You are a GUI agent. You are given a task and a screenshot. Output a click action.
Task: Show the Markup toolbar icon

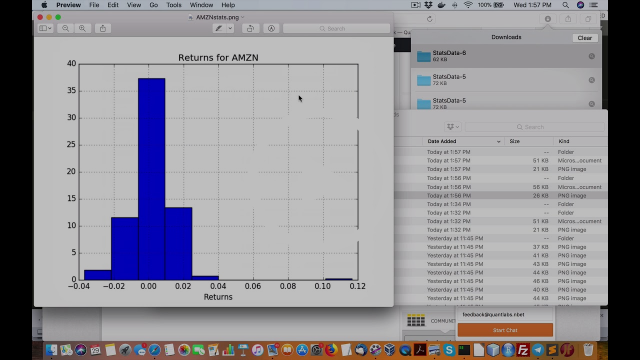point(271,29)
